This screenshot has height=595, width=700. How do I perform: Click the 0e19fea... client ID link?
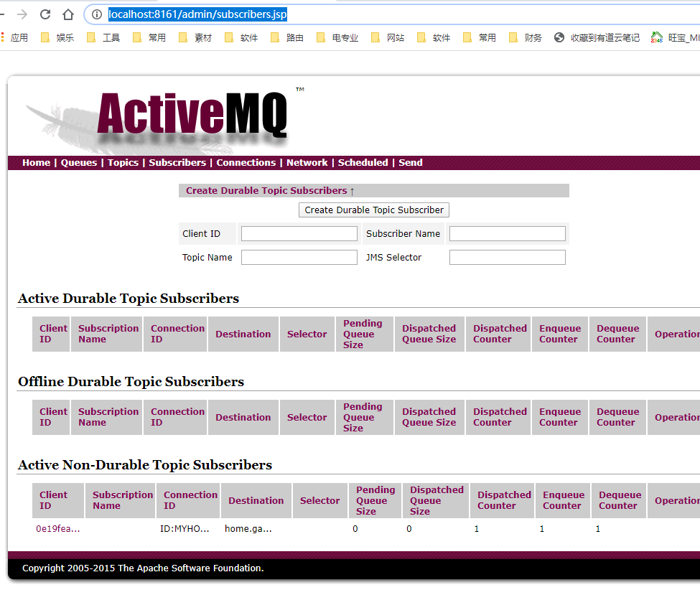click(57, 529)
